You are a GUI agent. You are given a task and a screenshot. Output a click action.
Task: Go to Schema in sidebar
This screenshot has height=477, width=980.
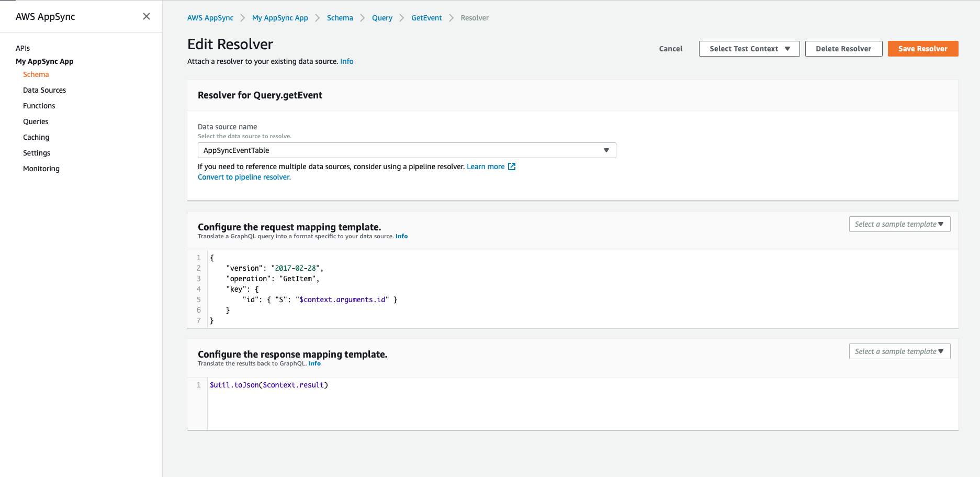tap(36, 74)
